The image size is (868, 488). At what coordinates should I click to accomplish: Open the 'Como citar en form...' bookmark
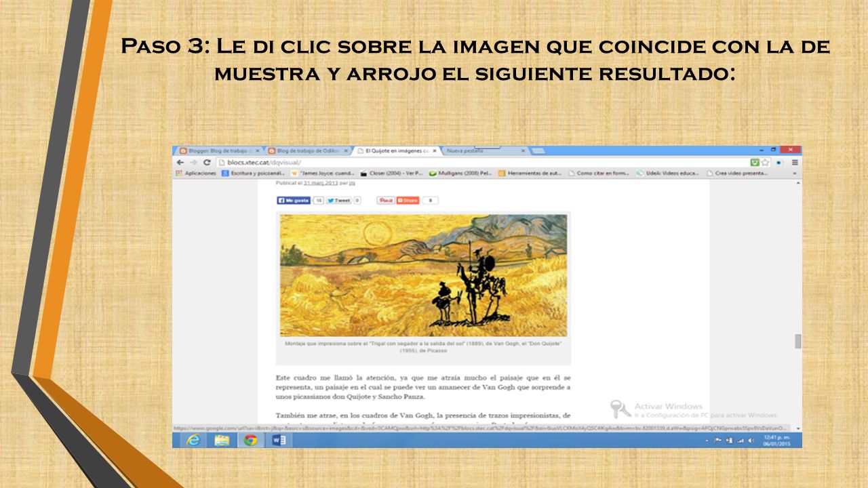(599, 173)
